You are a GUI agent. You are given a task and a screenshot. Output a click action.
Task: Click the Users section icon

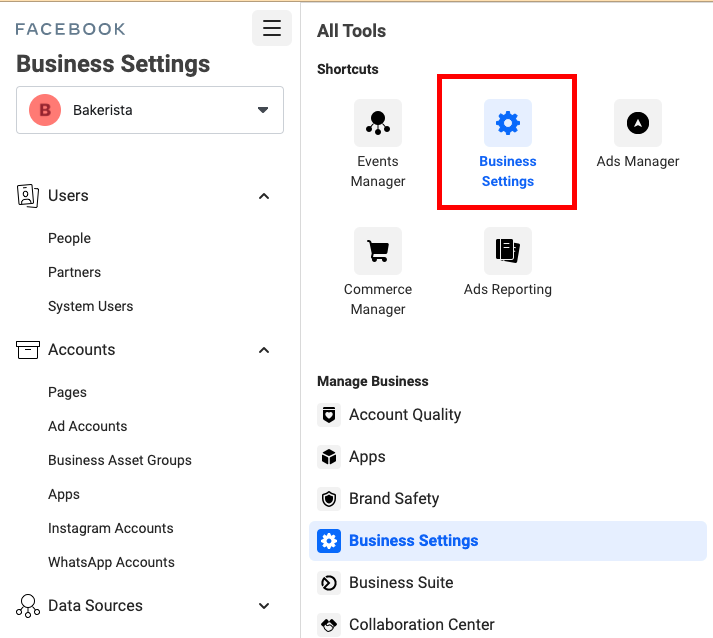click(28, 196)
